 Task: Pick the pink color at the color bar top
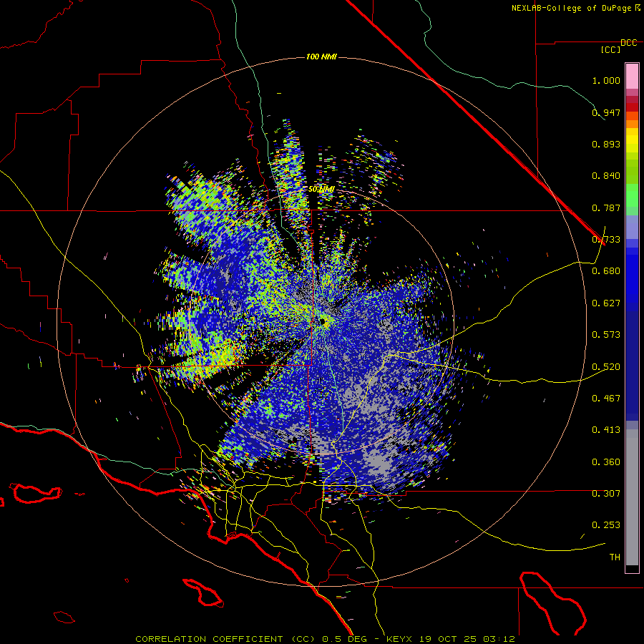click(632, 76)
